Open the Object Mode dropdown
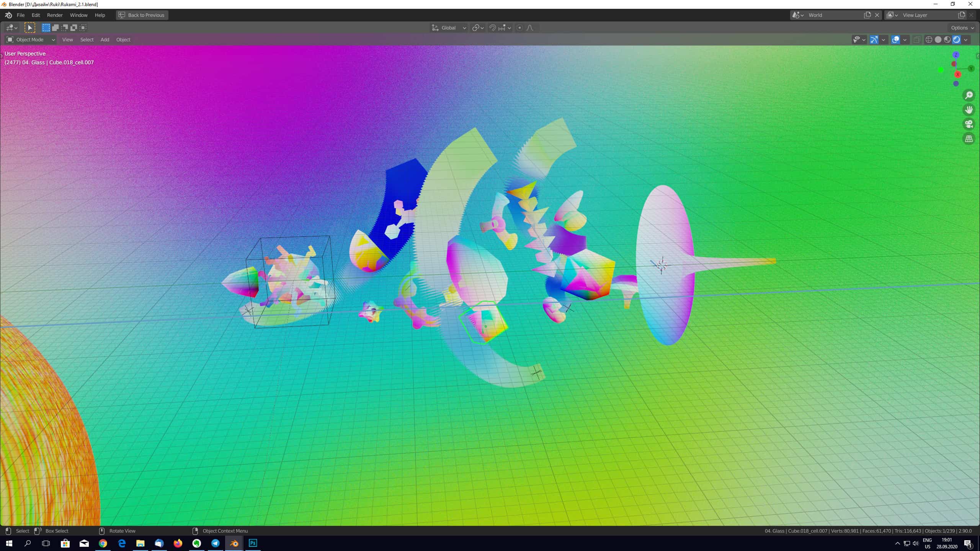980x551 pixels. (x=31, y=39)
